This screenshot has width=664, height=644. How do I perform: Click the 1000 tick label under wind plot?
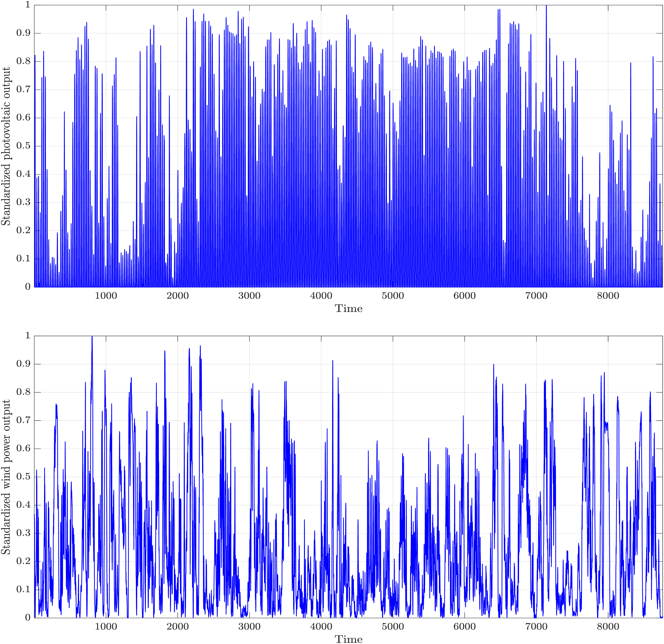pos(106,627)
